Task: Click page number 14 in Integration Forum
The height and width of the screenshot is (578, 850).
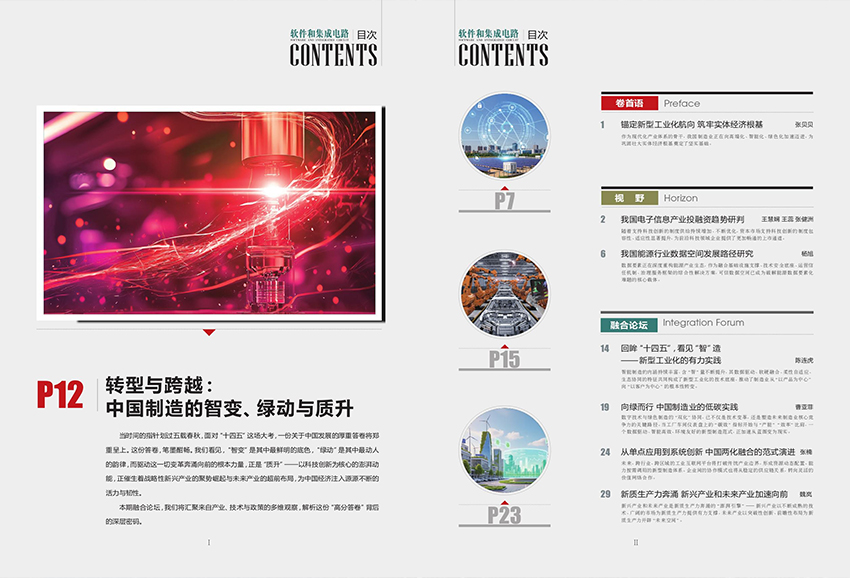Action: pyautogui.click(x=605, y=348)
